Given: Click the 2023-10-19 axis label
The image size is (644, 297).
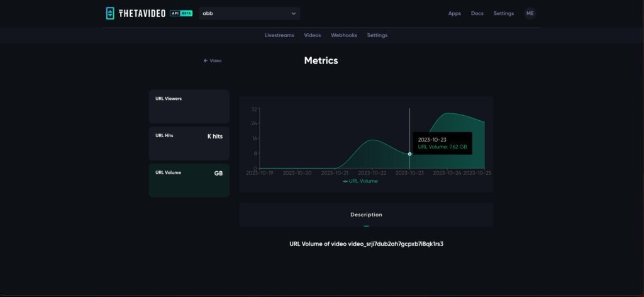Looking at the screenshot, I should tap(260, 173).
